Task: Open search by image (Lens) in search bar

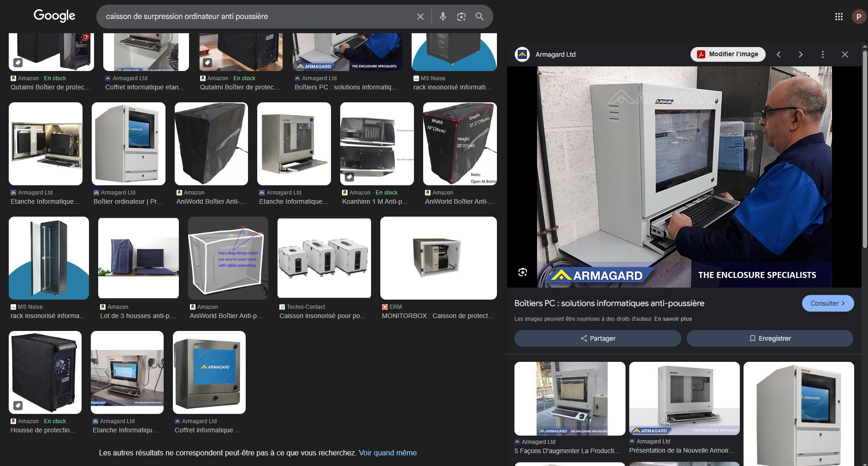Action: pyautogui.click(x=461, y=17)
